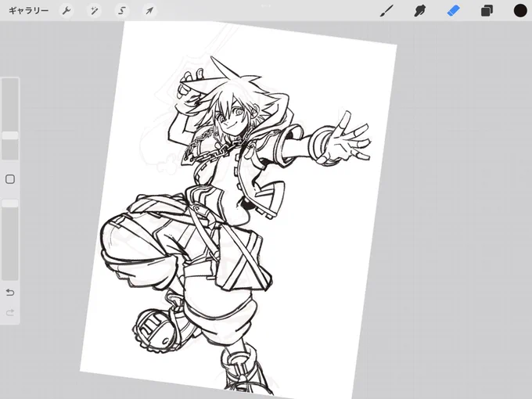Open the Layers panel
The height and width of the screenshot is (399, 532).
pos(487,11)
